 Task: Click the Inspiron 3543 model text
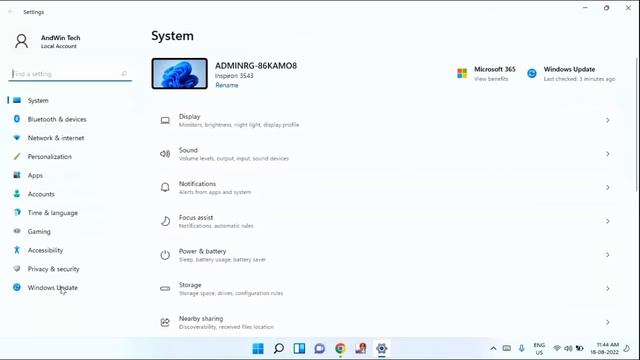point(234,76)
